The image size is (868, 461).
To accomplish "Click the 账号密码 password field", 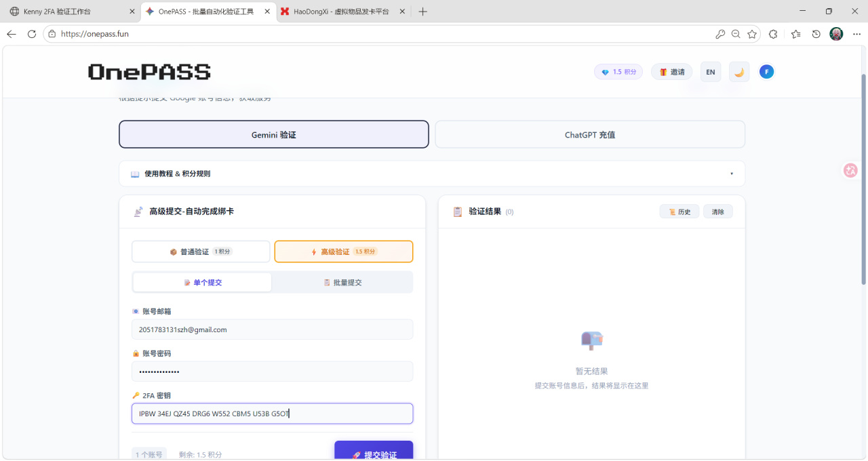I will point(272,372).
